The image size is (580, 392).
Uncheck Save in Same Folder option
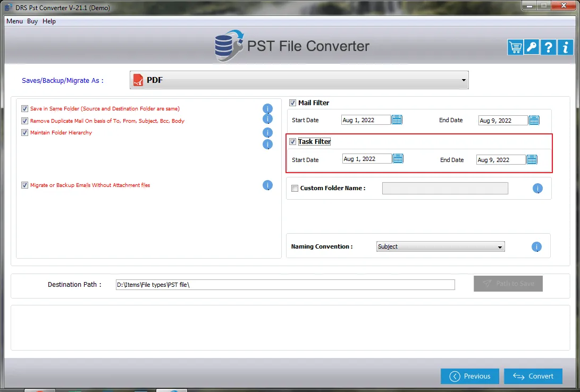[x=24, y=108]
